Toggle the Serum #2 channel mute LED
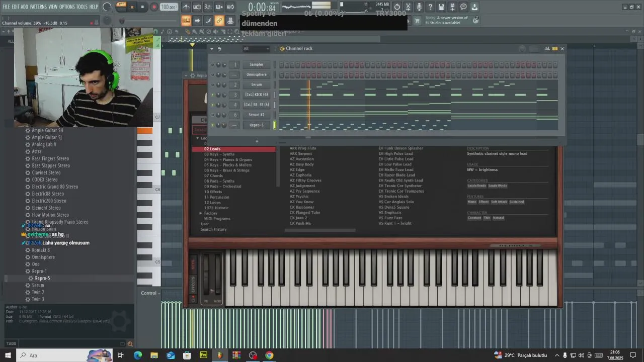The height and width of the screenshot is (362, 644). (212, 115)
